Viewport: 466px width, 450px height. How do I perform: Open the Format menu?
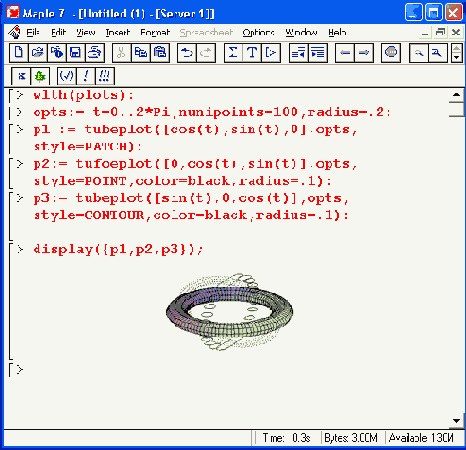(x=155, y=32)
